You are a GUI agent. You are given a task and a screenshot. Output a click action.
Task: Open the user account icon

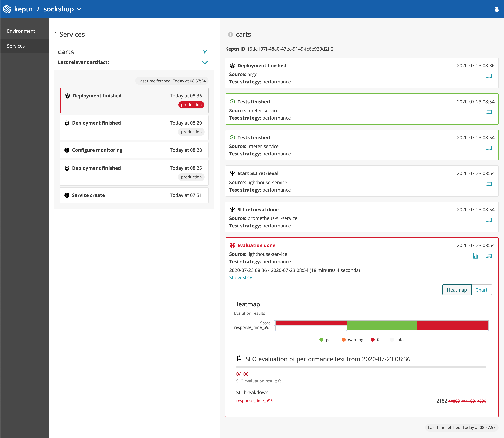[496, 9]
